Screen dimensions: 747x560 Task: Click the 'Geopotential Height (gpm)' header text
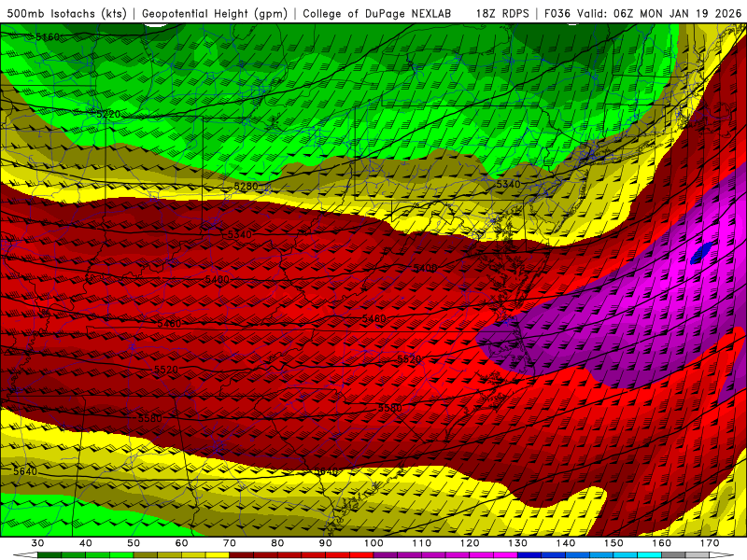pos(215,13)
